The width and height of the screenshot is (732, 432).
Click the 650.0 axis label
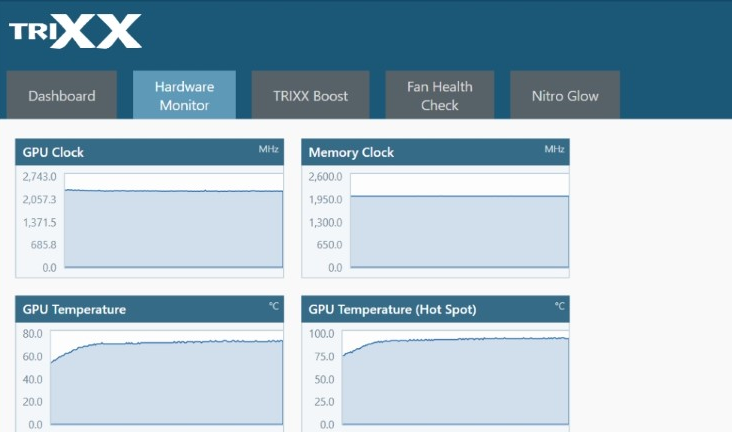(x=330, y=245)
